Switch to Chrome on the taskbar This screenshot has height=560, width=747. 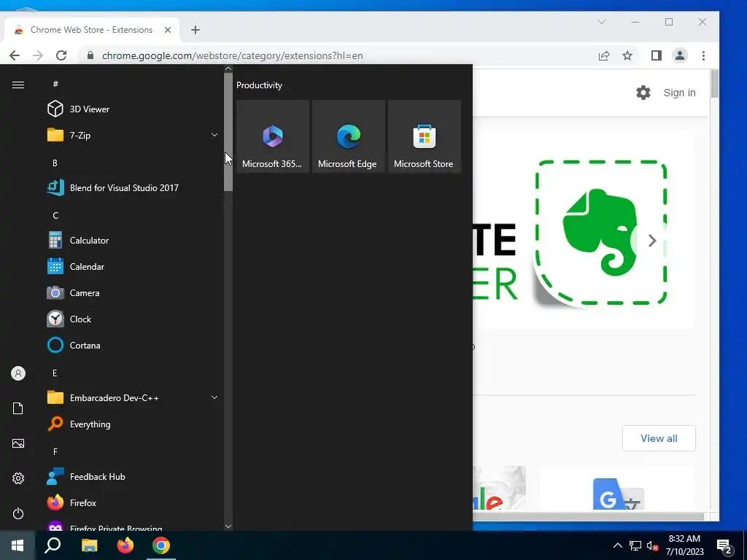tap(161, 545)
